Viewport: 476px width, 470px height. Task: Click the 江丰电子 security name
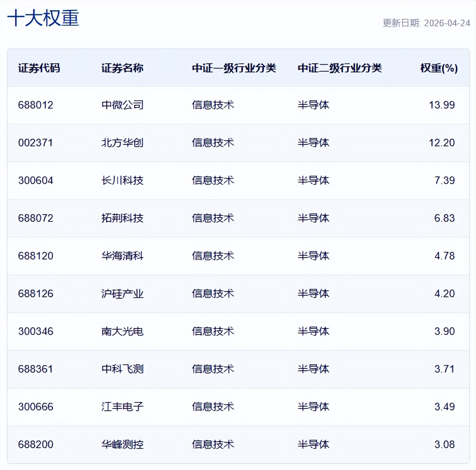pyautogui.click(x=122, y=407)
